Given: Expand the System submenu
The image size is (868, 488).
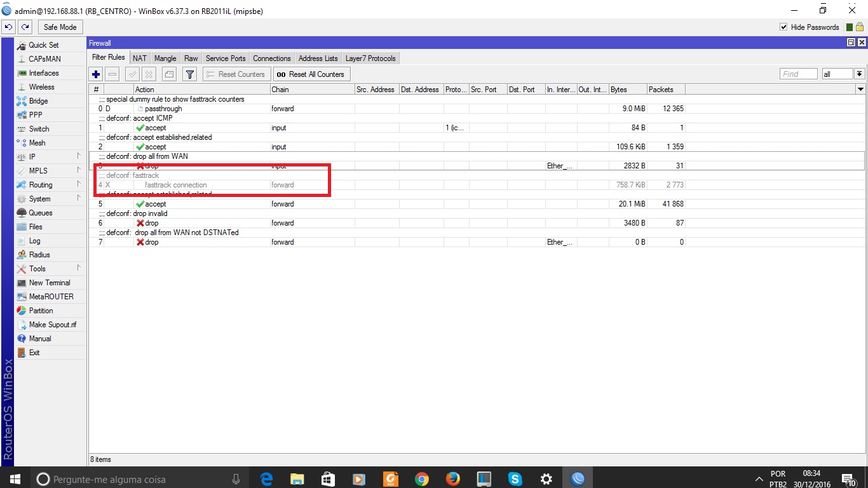Looking at the screenshot, I should pos(50,199).
